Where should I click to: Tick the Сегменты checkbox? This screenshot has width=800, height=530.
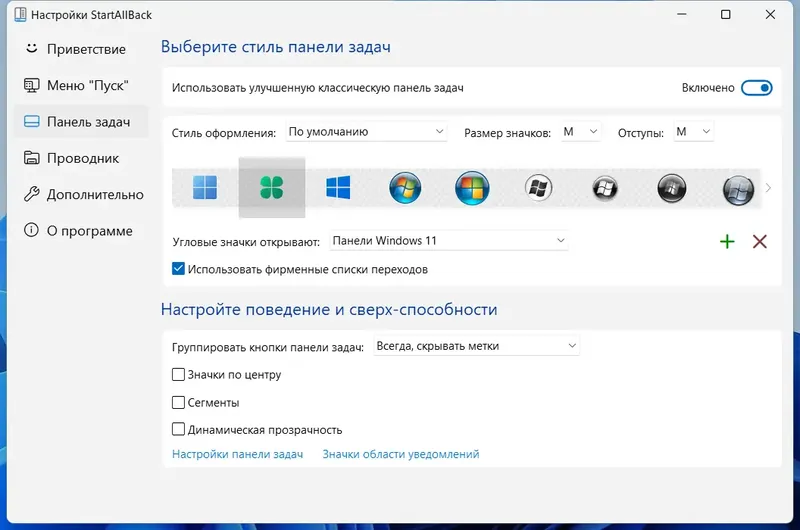[x=178, y=402]
